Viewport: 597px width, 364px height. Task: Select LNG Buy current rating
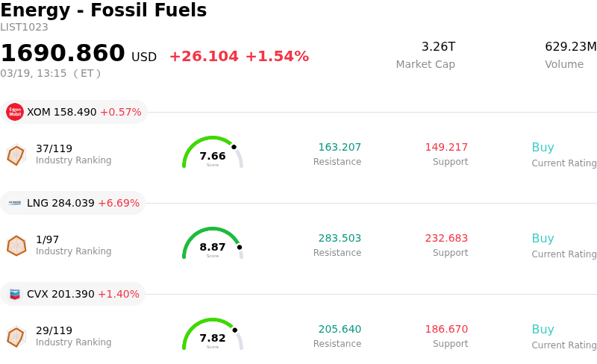[543, 239]
